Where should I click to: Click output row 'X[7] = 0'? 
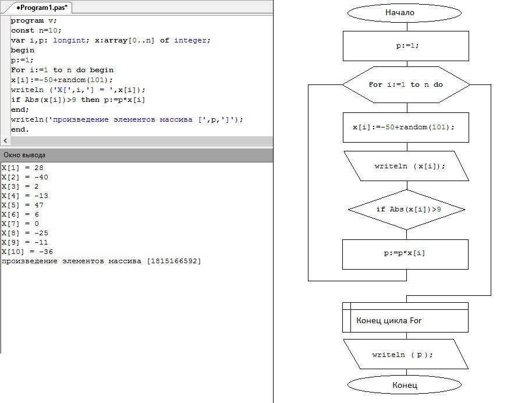pyautogui.click(x=20, y=224)
